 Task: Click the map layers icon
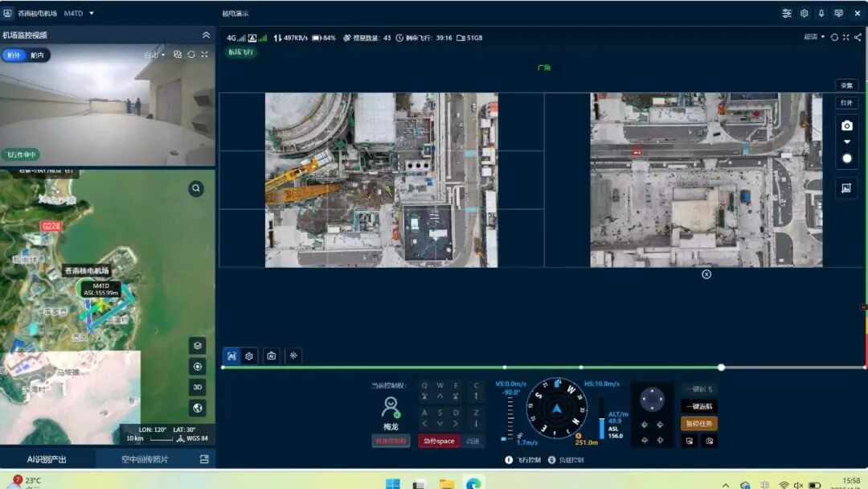coord(197,345)
